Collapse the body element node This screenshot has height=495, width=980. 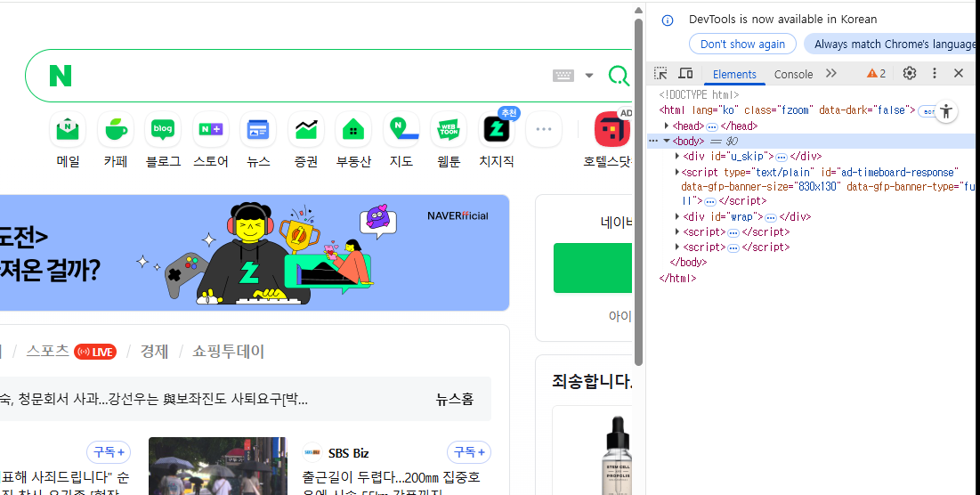(x=667, y=142)
